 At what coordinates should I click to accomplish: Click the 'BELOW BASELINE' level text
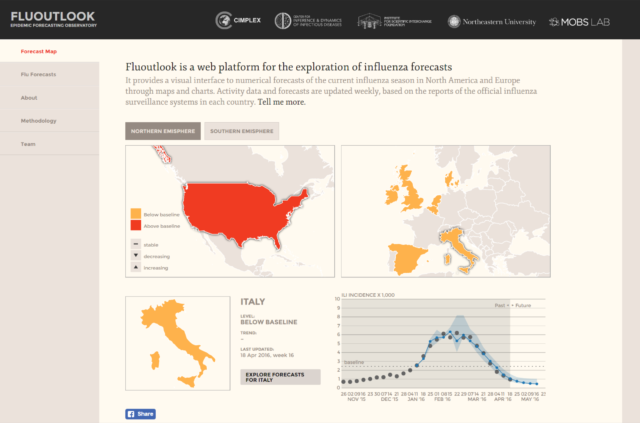[x=269, y=322]
